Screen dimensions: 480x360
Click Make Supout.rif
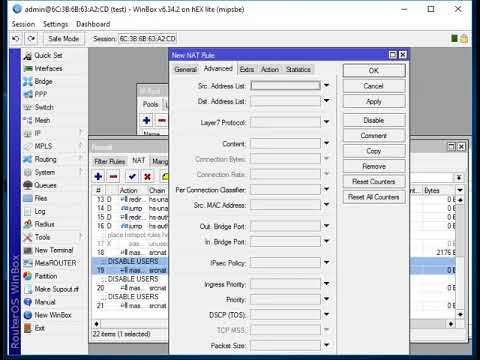point(56,289)
